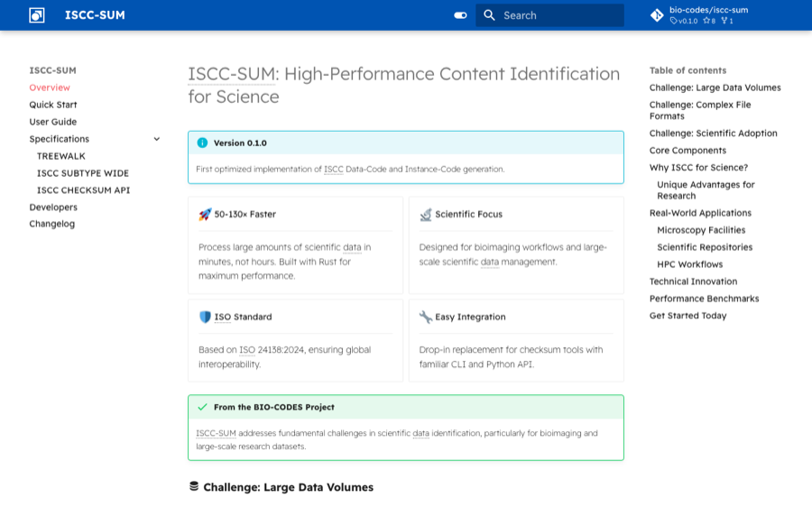812x507 pixels.
Task: Click the ISO 24138:2024 text in ISO card
Action: [272, 349]
